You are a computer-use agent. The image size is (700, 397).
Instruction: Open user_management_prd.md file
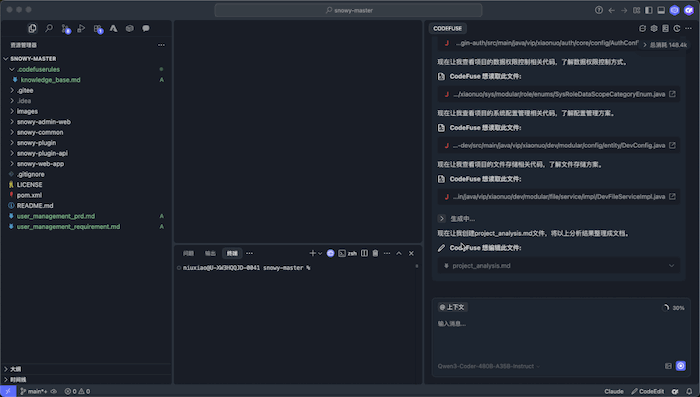56,216
